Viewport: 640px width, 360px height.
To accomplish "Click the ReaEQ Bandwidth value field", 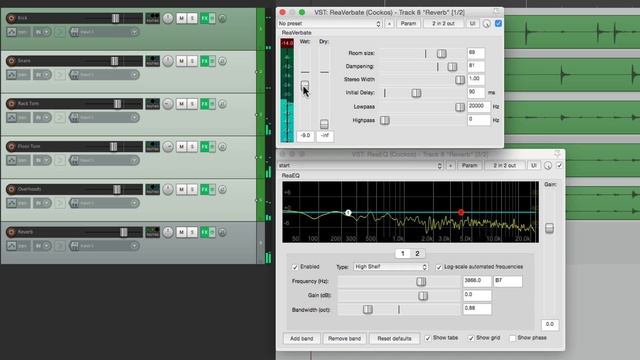I will [477, 309].
